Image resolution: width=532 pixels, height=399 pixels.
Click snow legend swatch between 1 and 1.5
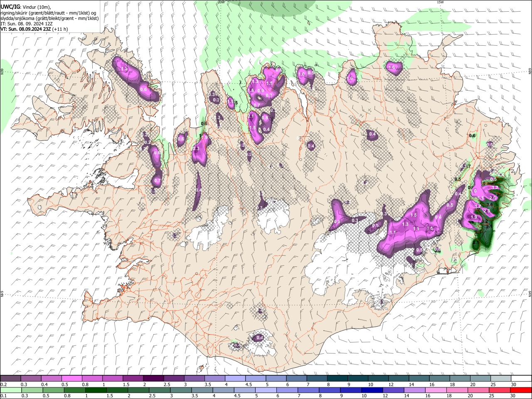pos(113,379)
